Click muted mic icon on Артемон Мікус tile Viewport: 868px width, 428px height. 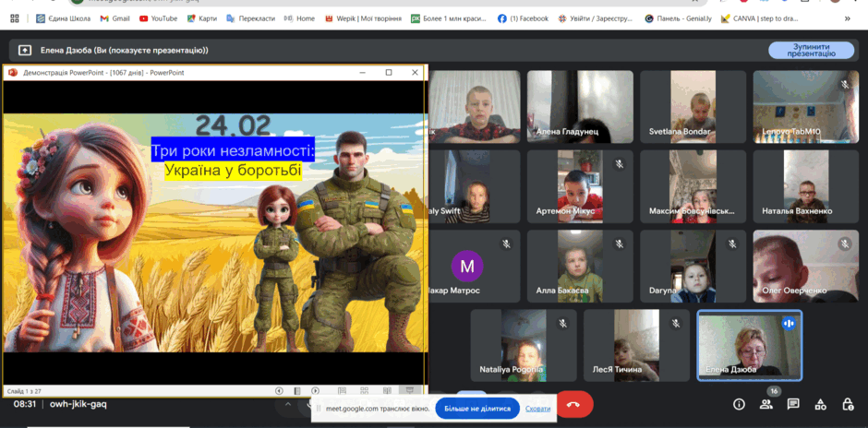[620, 164]
